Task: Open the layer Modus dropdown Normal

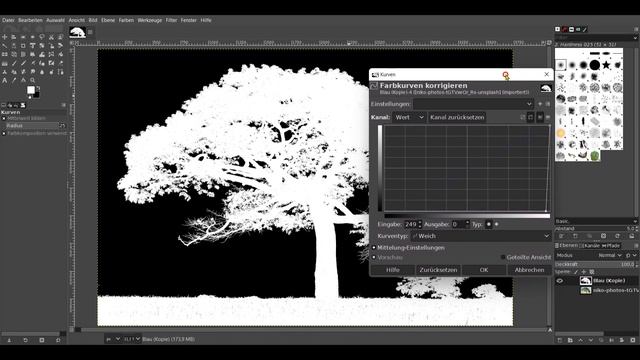Action: click(609, 255)
